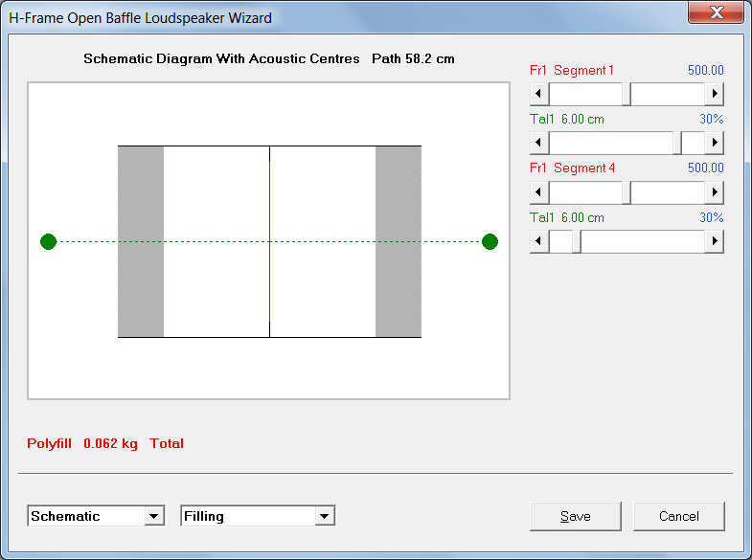Click the 'Path 58.2 cm' text
Viewport: 752px width, 560px height.
click(413, 59)
